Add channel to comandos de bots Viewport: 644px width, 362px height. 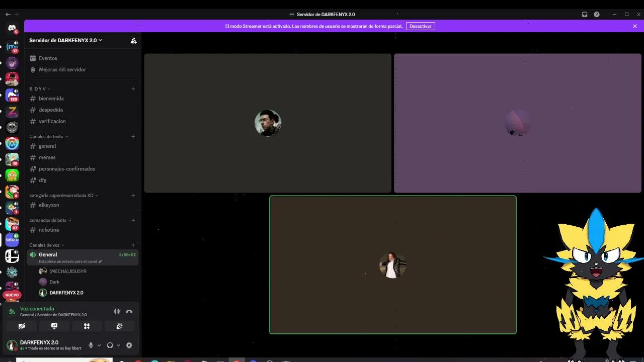coord(133,220)
